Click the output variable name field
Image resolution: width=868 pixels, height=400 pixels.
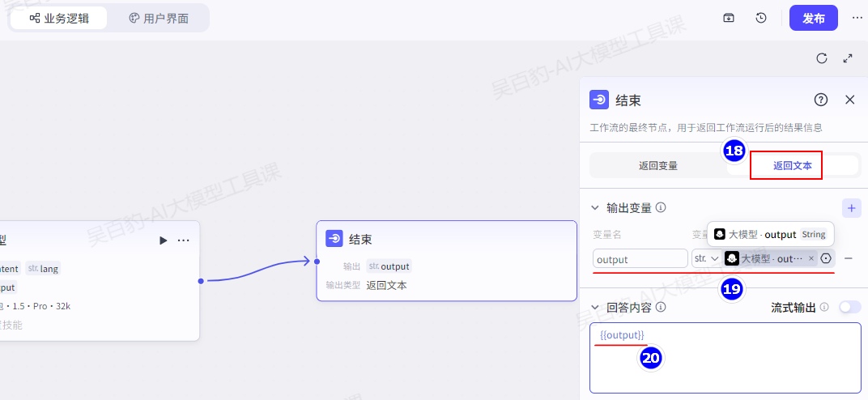pos(640,259)
